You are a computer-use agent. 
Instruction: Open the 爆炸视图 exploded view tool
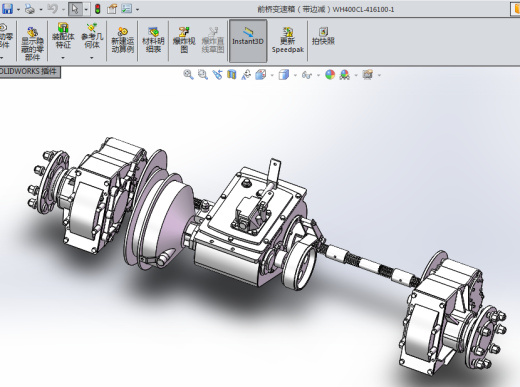click(184, 40)
